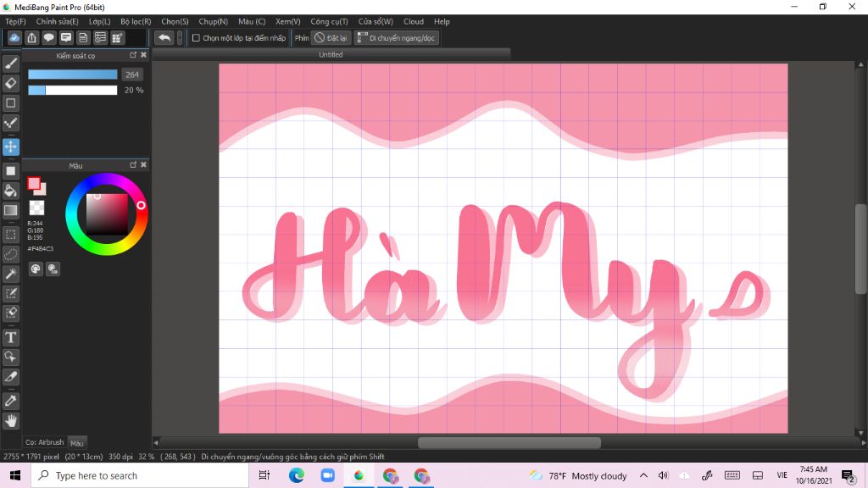Switch to the Màu tab at bottom
868x488 pixels.
tap(76, 442)
